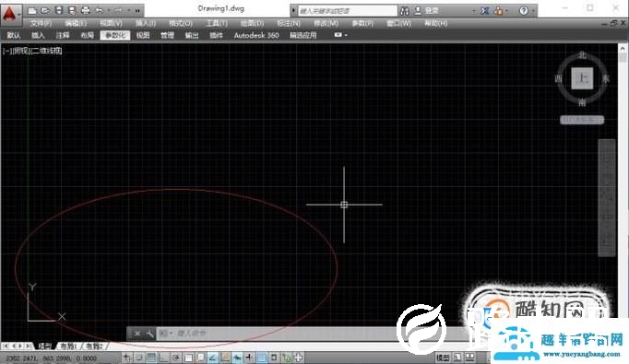Expand the Help dropdown arrow
Screen dimensions: 629x364
click(x=533, y=11)
